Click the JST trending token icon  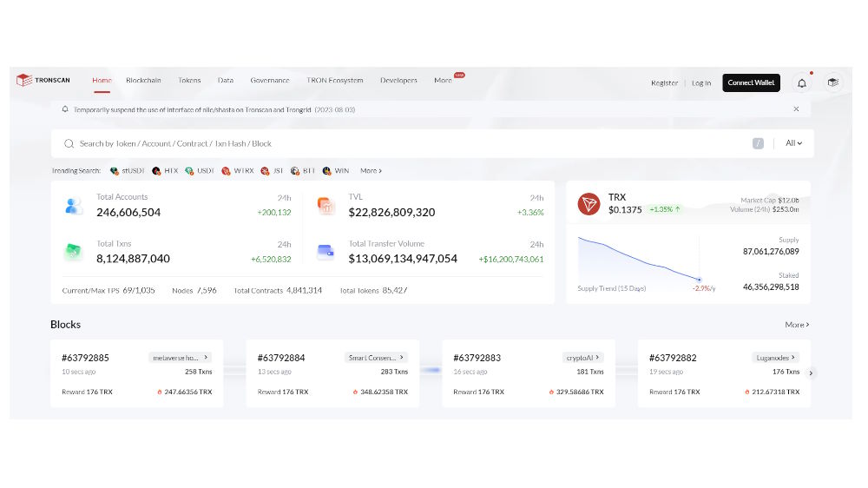[265, 171]
